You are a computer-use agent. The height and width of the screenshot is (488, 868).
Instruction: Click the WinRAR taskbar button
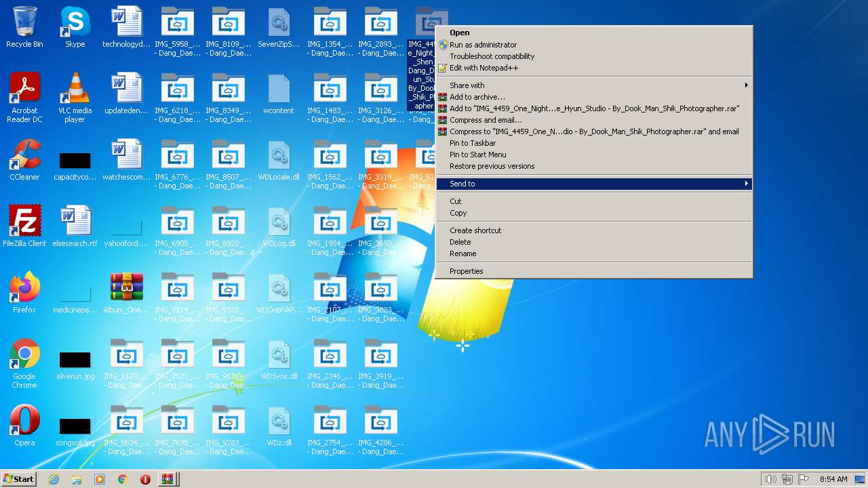(167, 479)
